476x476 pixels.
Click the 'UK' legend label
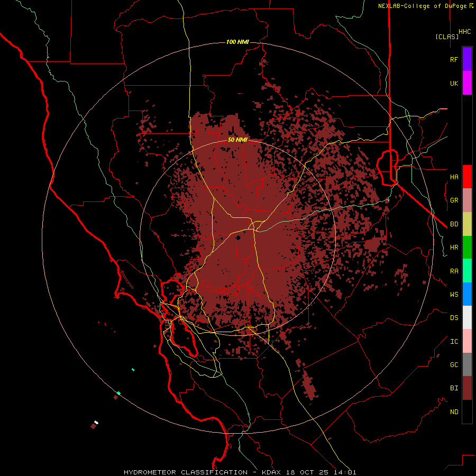(454, 83)
